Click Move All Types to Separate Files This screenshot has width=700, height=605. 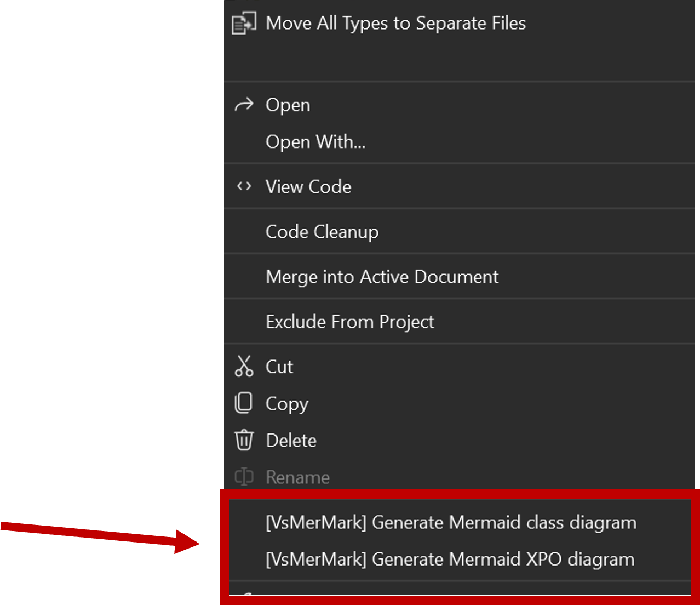click(395, 23)
